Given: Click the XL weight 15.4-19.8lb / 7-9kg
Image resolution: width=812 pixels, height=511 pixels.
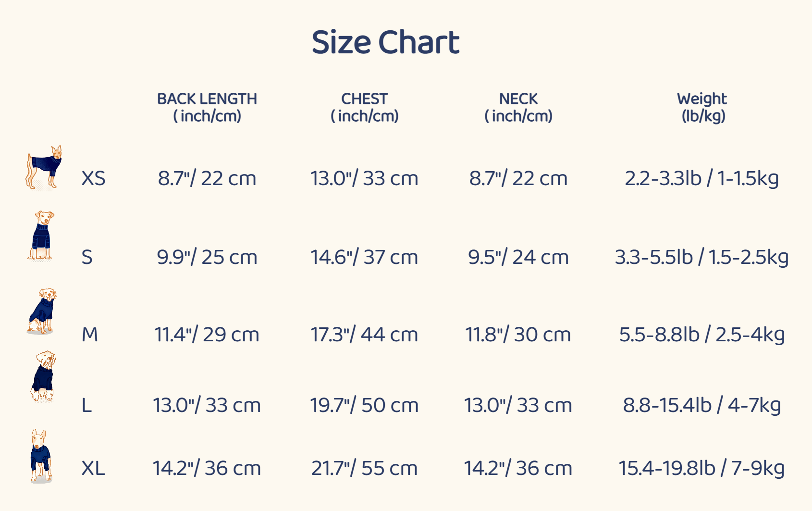Looking at the screenshot, I should tap(701, 468).
